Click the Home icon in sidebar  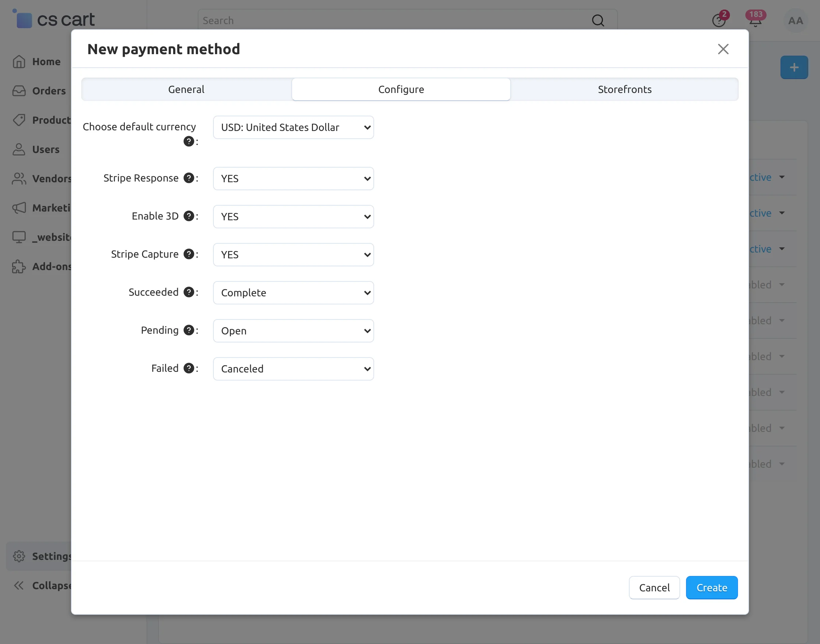pyautogui.click(x=19, y=61)
